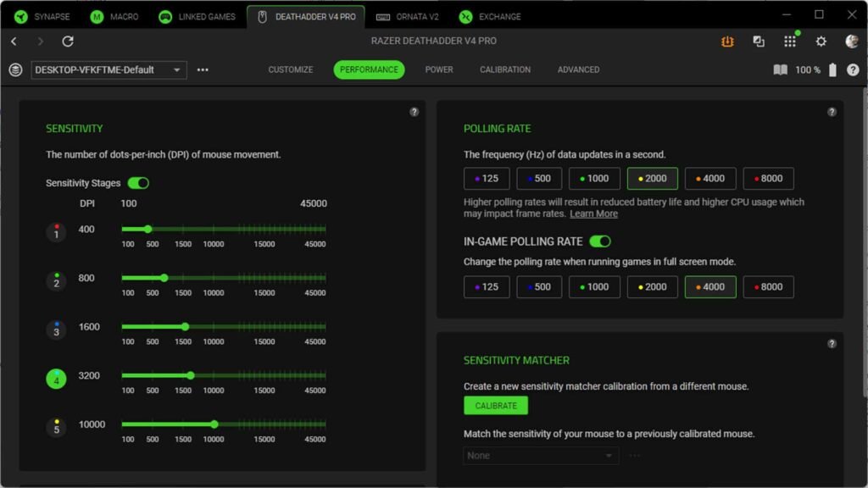Click the 10000 DPI value of stage 5
868x488 pixels.
click(x=92, y=424)
